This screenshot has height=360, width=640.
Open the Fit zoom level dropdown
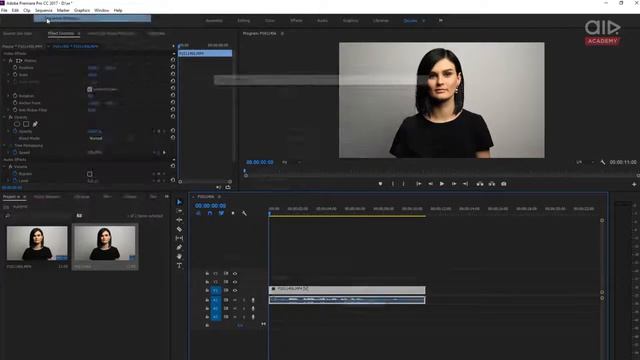(292, 162)
